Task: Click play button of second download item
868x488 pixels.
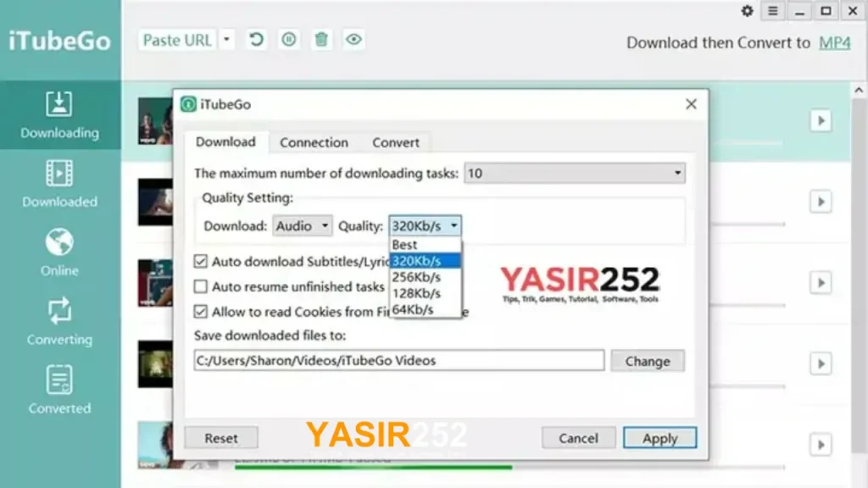Action: 821,202
